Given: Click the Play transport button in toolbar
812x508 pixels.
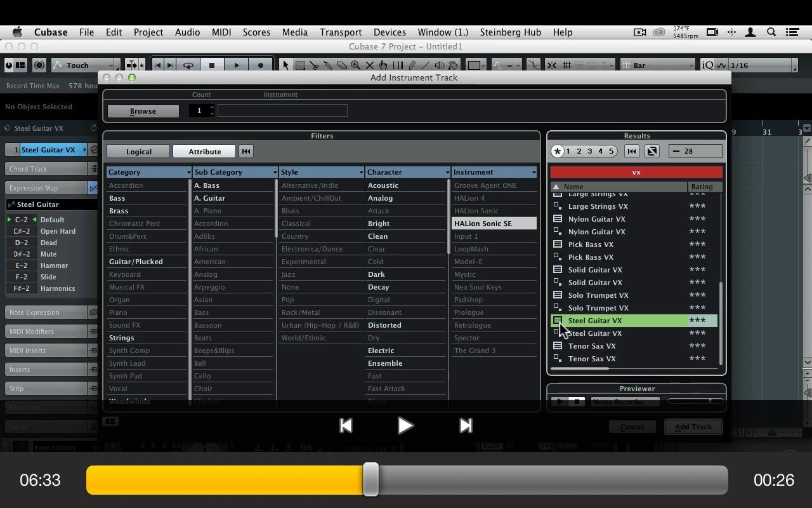Looking at the screenshot, I should (236, 65).
